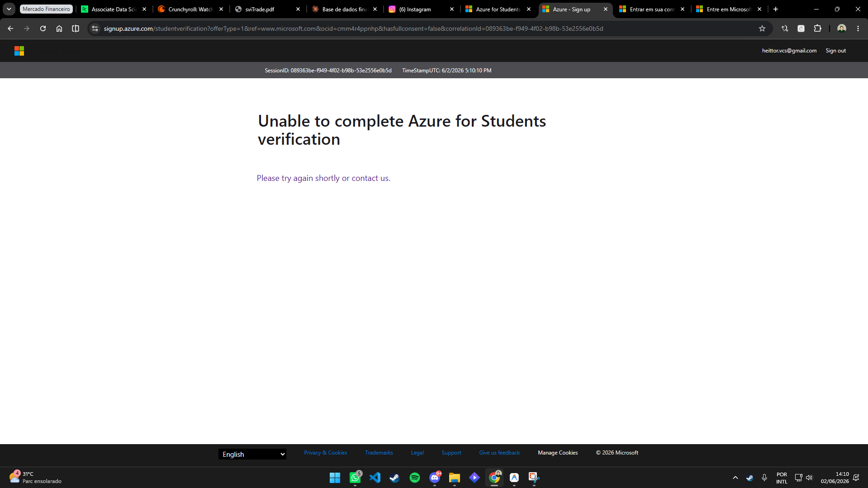The height and width of the screenshot is (488, 868).
Task: Open Steam from the taskbar
Action: tap(395, 478)
